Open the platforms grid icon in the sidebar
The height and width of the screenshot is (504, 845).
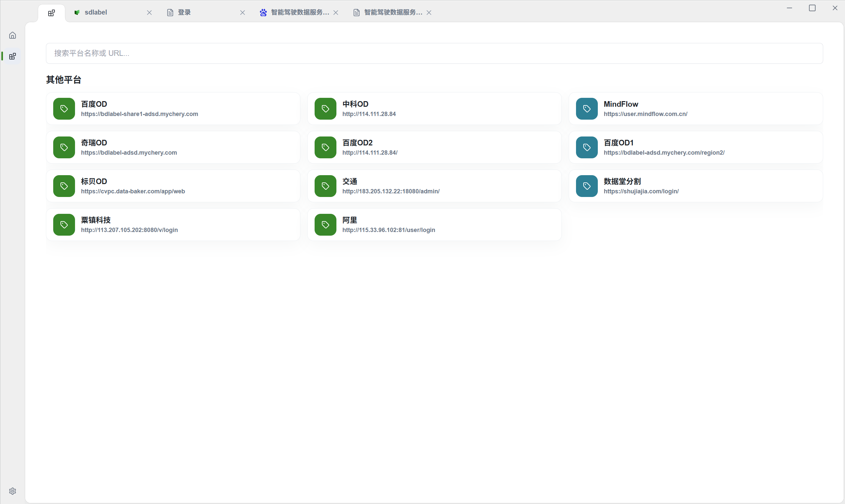[x=13, y=57]
